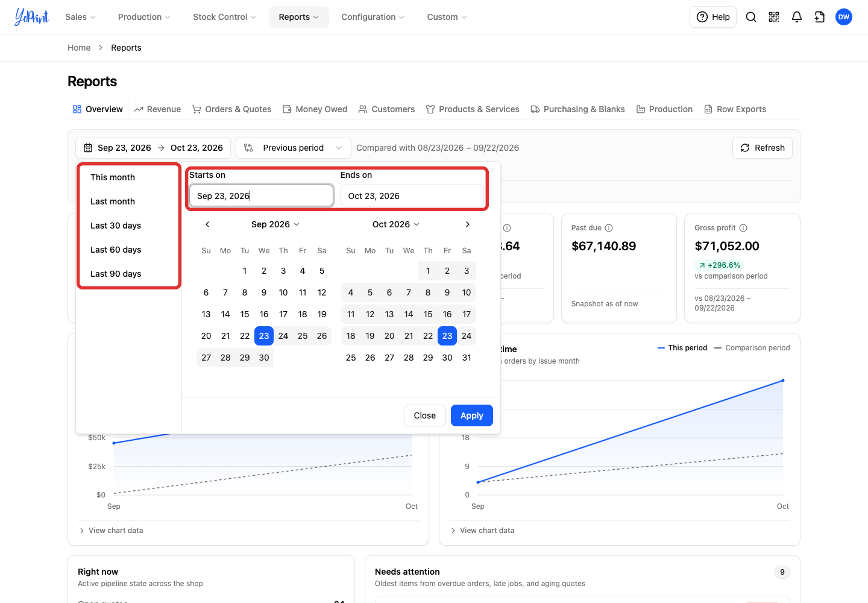Screen dimensions: 868x603
Task: Expand View chart data under right chart
Action: click(x=483, y=531)
